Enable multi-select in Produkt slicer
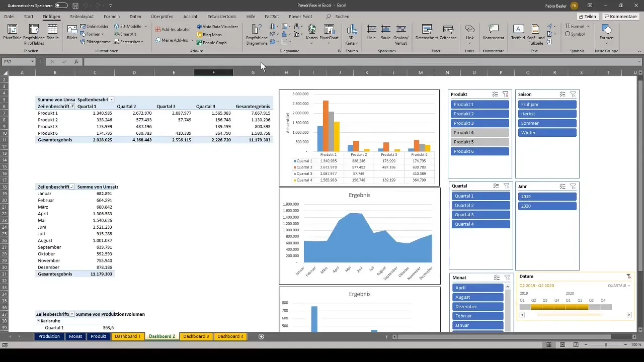 pos(495,94)
